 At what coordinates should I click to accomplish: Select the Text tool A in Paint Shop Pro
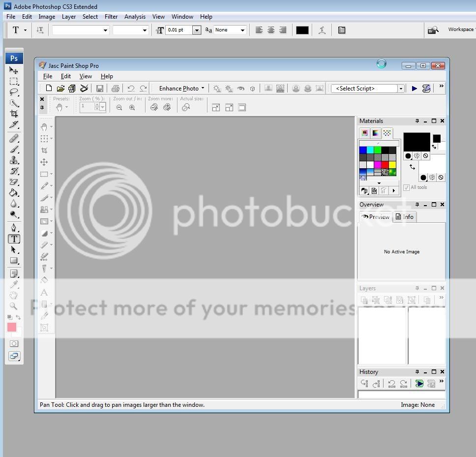[44, 292]
